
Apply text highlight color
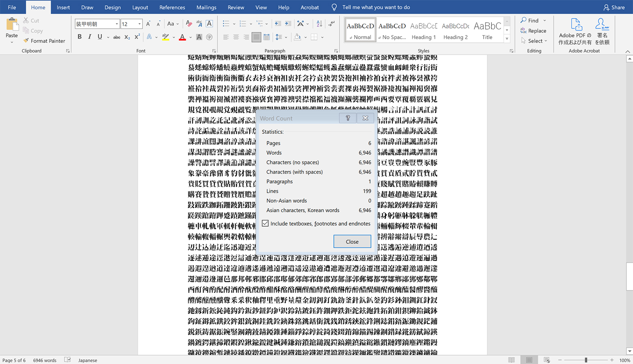click(166, 37)
